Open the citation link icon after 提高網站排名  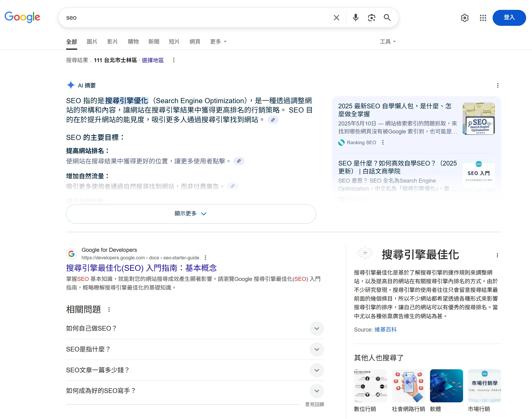point(239,161)
